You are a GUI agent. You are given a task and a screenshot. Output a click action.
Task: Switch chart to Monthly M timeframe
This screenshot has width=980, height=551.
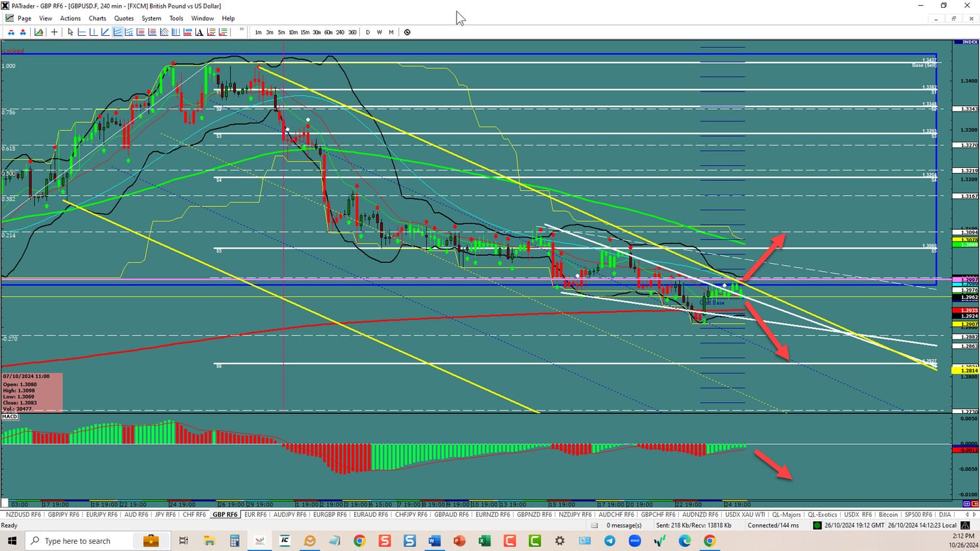pyautogui.click(x=391, y=32)
